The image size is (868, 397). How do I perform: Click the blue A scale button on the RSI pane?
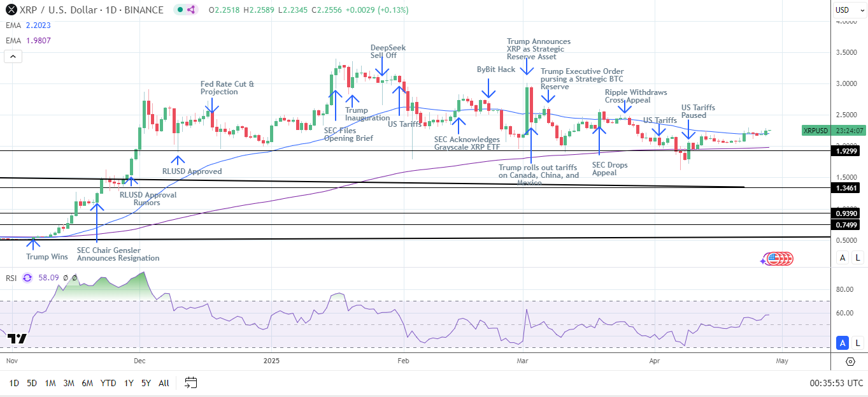[x=842, y=342]
